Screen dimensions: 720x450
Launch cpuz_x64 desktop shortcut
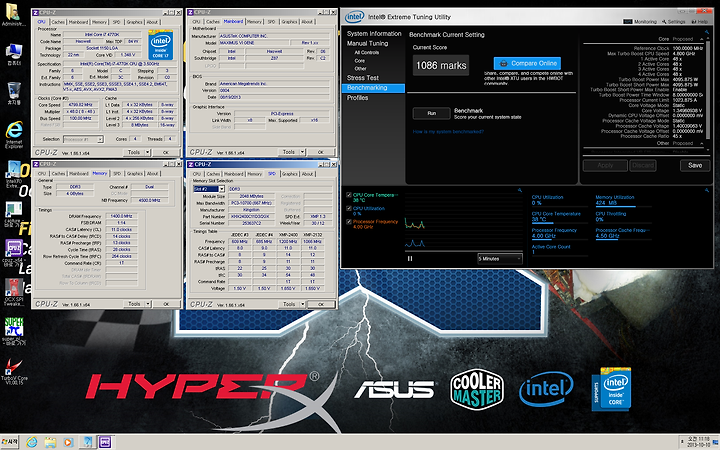pos(14,252)
